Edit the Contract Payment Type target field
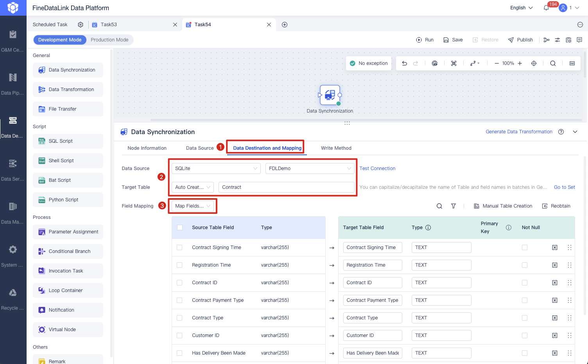The width and height of the screenshot is (588, 364). pos(373,300)
